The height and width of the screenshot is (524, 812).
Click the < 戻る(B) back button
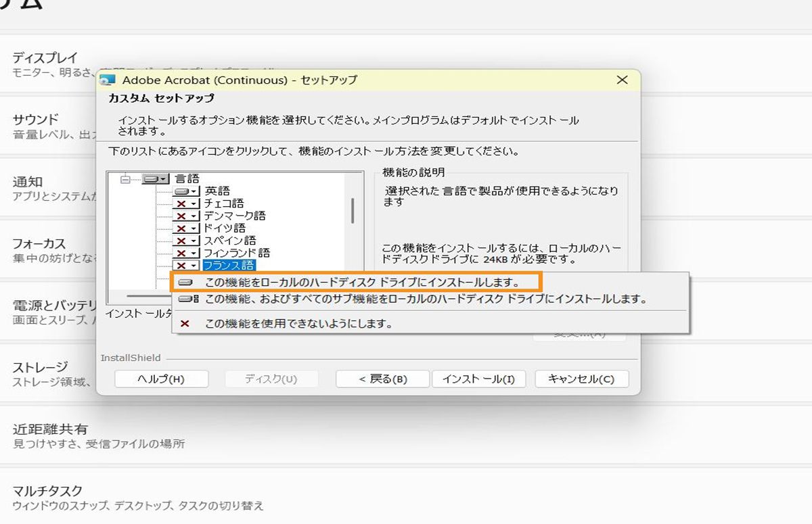[x=383, y=379]
